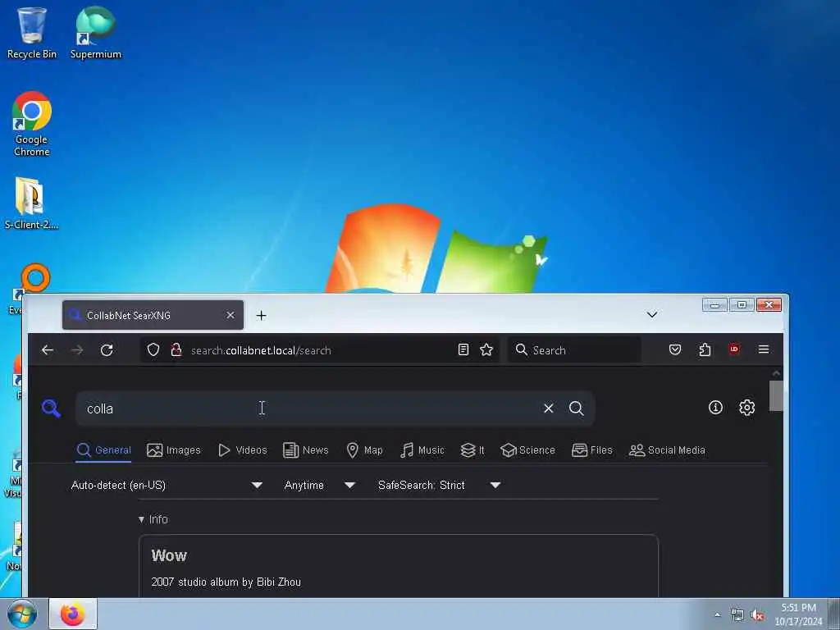Switch to the It search tab

point(472,450)
